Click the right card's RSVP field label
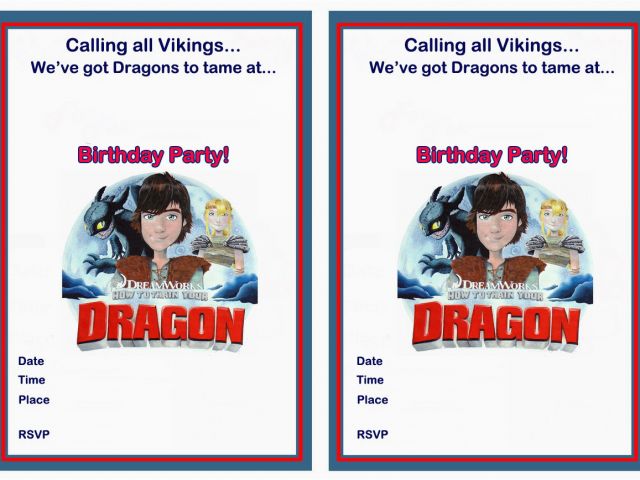The width and height of the screenshot is (640, 480). [x=372, y=434]
